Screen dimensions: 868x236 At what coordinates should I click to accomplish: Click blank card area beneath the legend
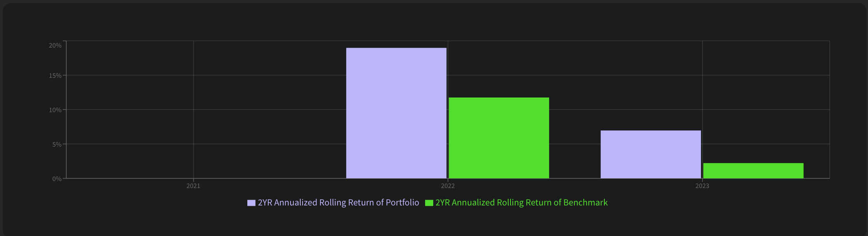click(x=428, y=223)
